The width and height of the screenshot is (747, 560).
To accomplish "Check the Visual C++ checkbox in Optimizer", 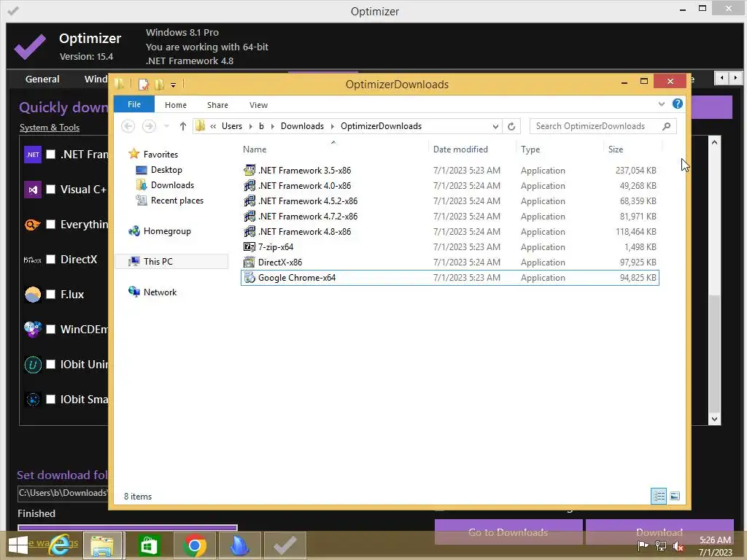I will pos(50,189).
